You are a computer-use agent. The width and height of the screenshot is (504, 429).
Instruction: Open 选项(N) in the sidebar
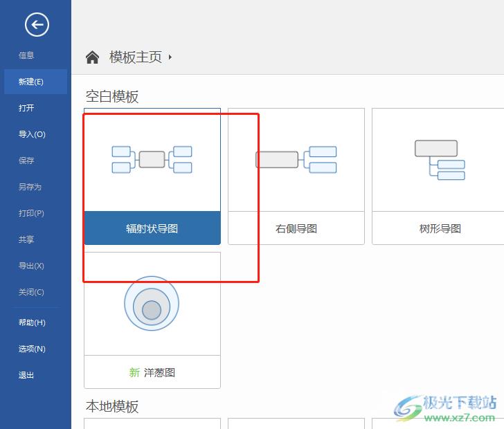32,349
